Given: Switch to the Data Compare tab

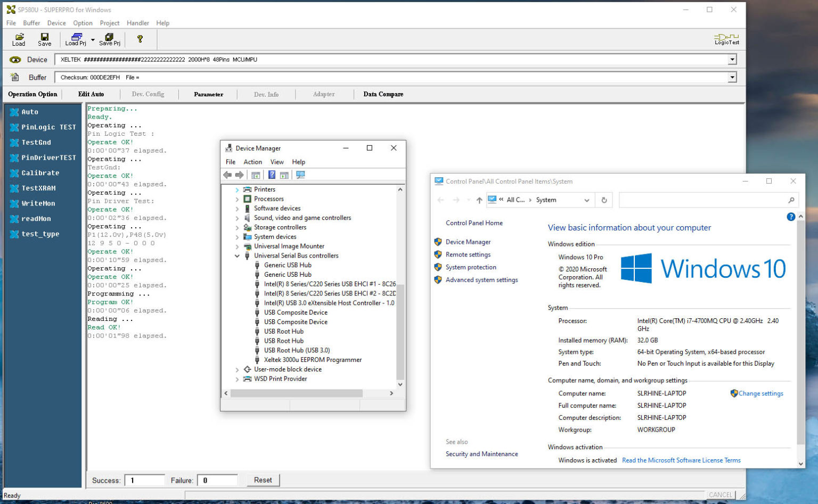Looking at the screenshot, I should [383, 94].
